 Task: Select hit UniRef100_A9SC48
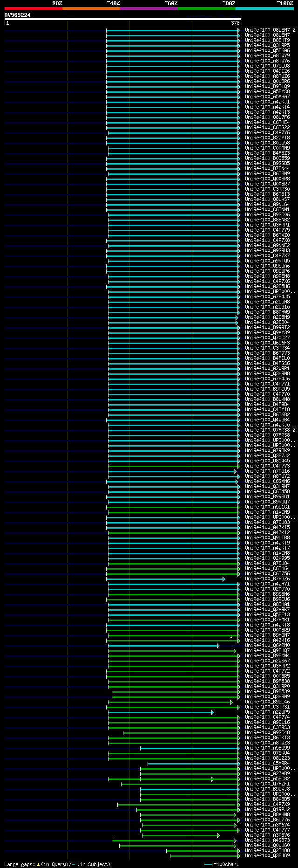coord(267,732)
